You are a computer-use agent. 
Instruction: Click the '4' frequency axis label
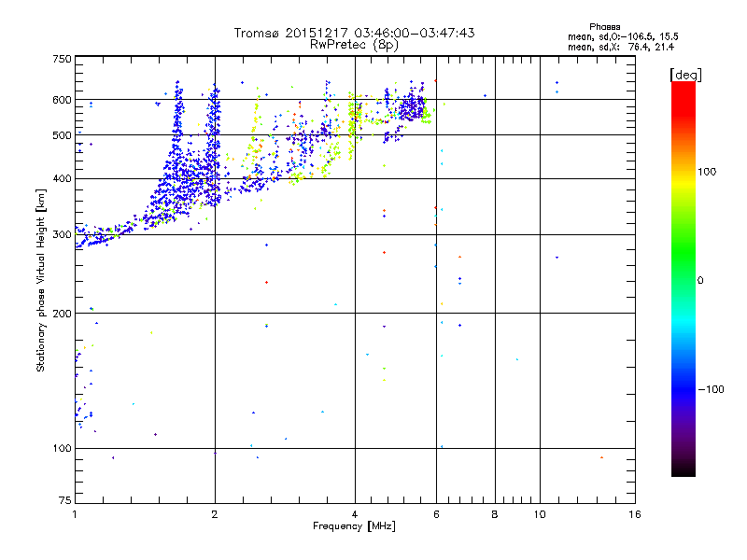(x=355, y=514)
